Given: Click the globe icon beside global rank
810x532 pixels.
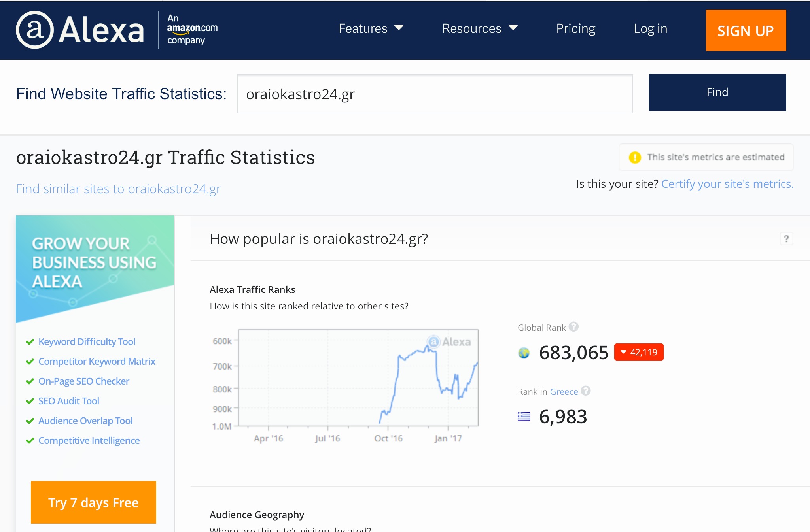Looking at the screenshot, I should (x=524, y=353).
